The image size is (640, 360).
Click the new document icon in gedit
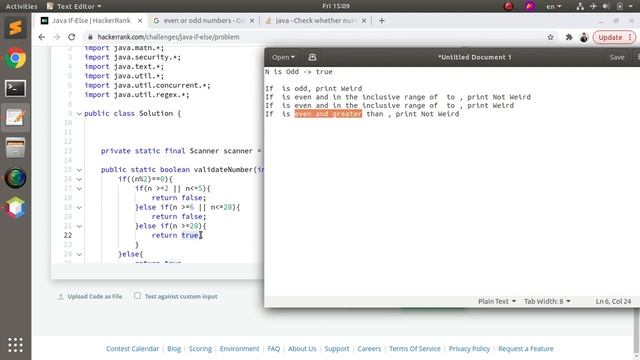coord(312,57)
